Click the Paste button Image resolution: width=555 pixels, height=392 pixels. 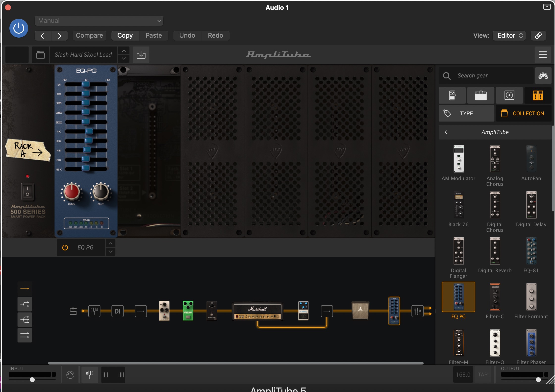(154, 36)
